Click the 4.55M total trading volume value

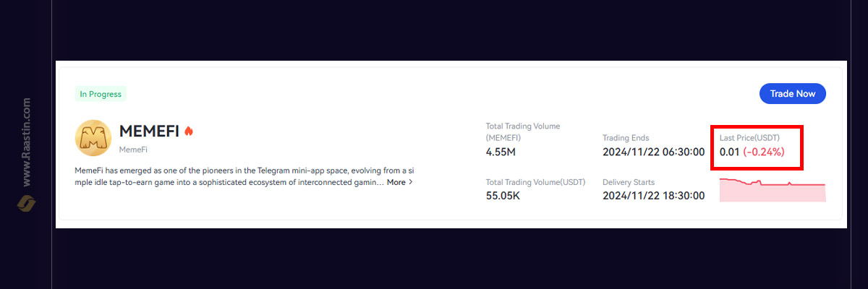501,152
